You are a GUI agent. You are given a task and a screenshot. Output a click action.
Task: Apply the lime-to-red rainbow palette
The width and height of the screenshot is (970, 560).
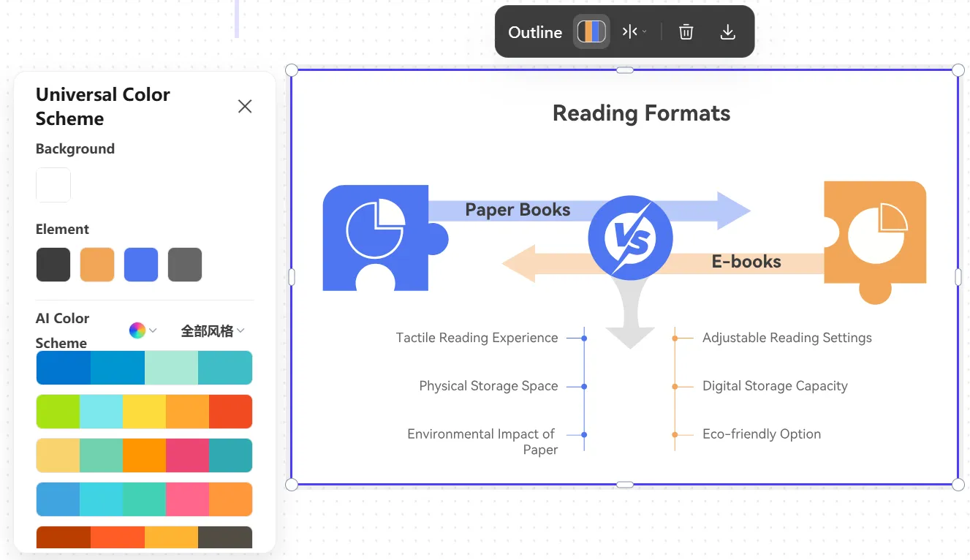tap(144, 412)
